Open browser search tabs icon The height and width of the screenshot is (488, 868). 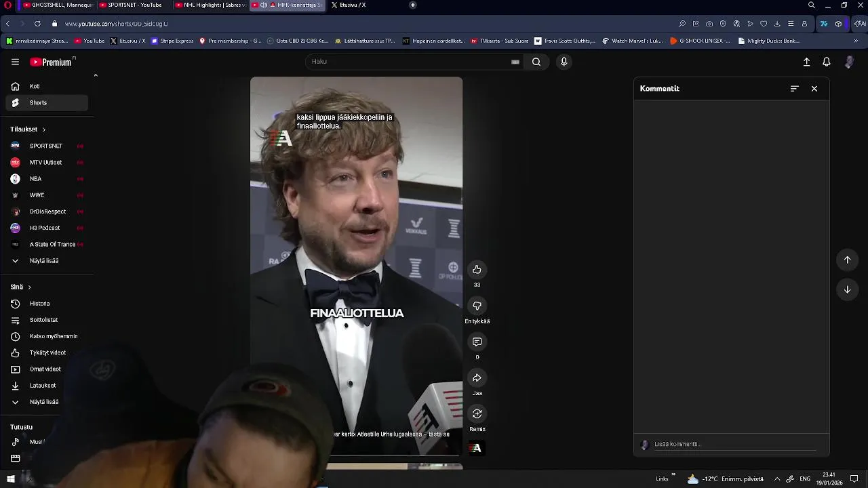click(812, 5)
